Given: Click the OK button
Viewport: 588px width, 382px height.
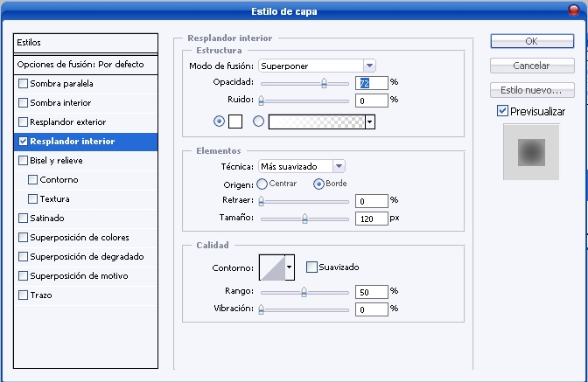Looking at the screenshot, I should 531,41.
